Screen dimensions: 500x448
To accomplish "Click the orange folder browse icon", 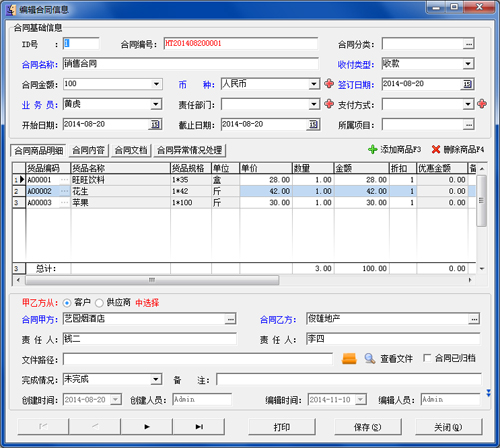I will coord(349,359).
